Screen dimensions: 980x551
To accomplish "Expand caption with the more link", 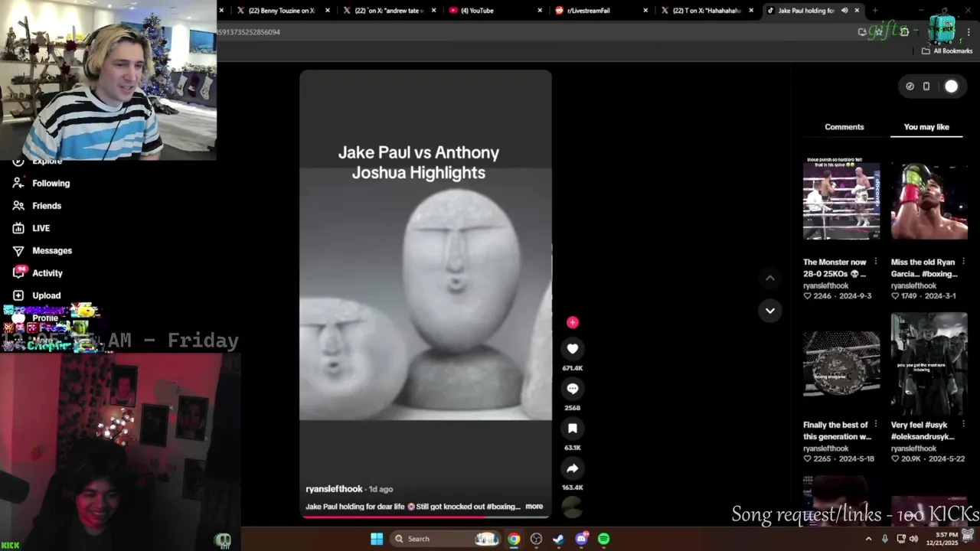I will coord(534,507).
